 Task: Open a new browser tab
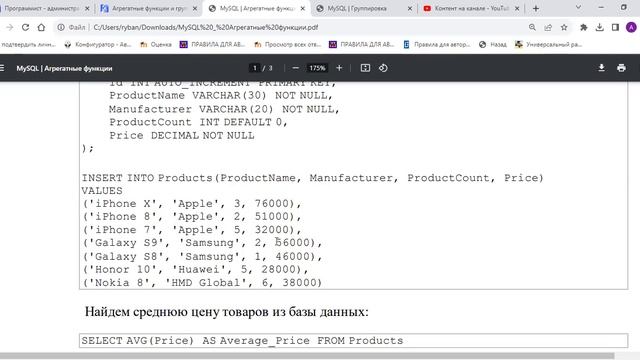point(536,8)
